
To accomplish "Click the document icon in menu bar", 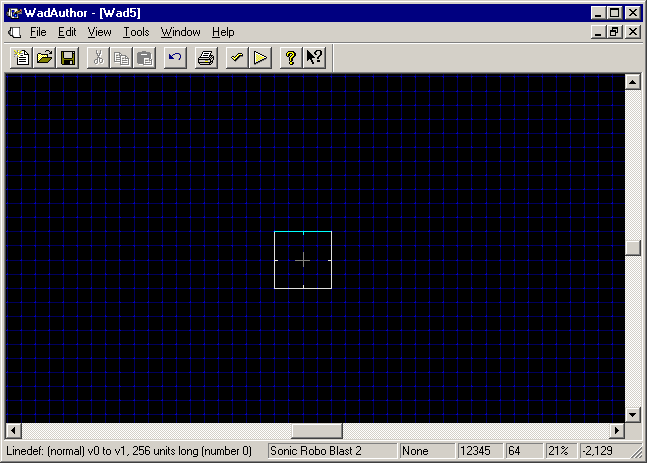I will pyautogui.click(x=14, y=32).
